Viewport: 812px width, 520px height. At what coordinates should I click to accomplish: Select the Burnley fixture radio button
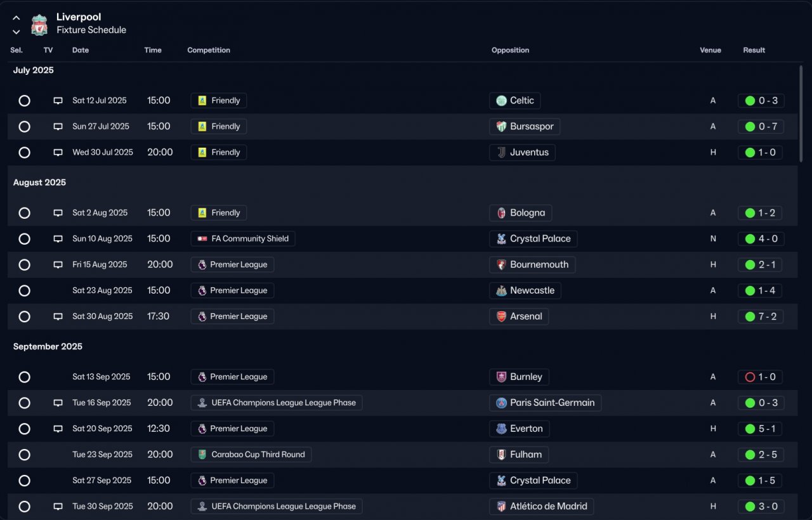[x=24, y=377]
